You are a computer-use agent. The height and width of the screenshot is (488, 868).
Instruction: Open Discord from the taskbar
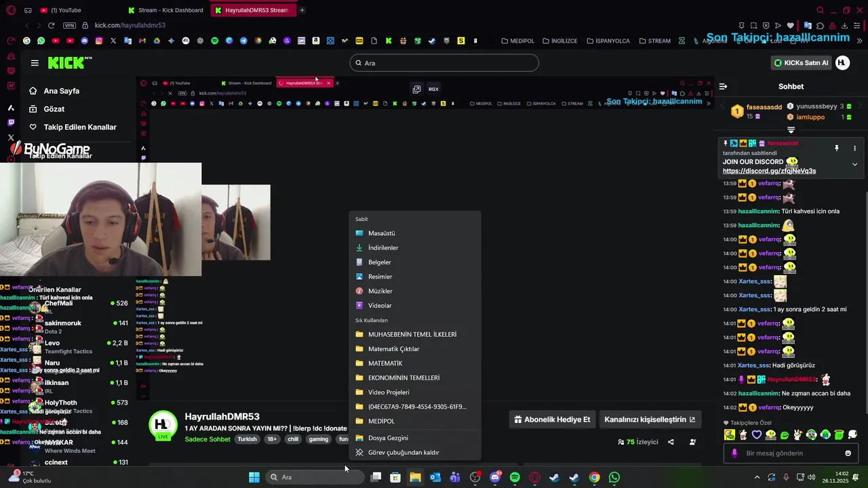(495, 477)
